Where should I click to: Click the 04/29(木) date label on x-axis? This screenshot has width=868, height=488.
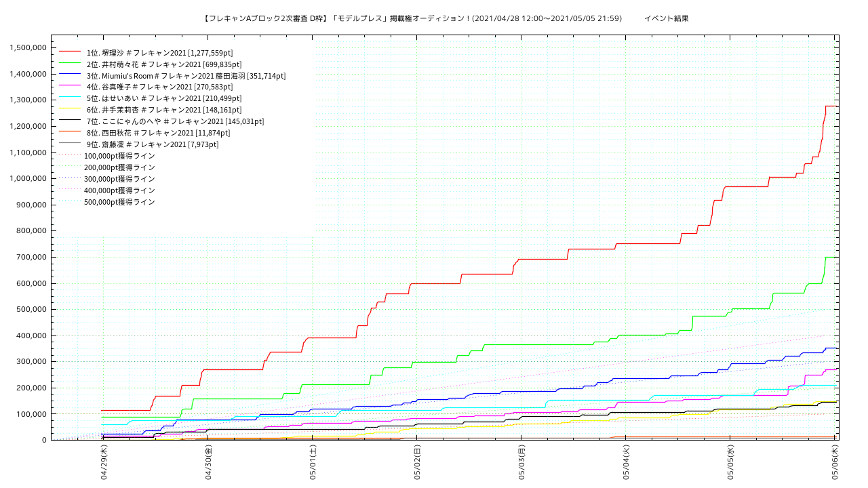coord(104,462)
